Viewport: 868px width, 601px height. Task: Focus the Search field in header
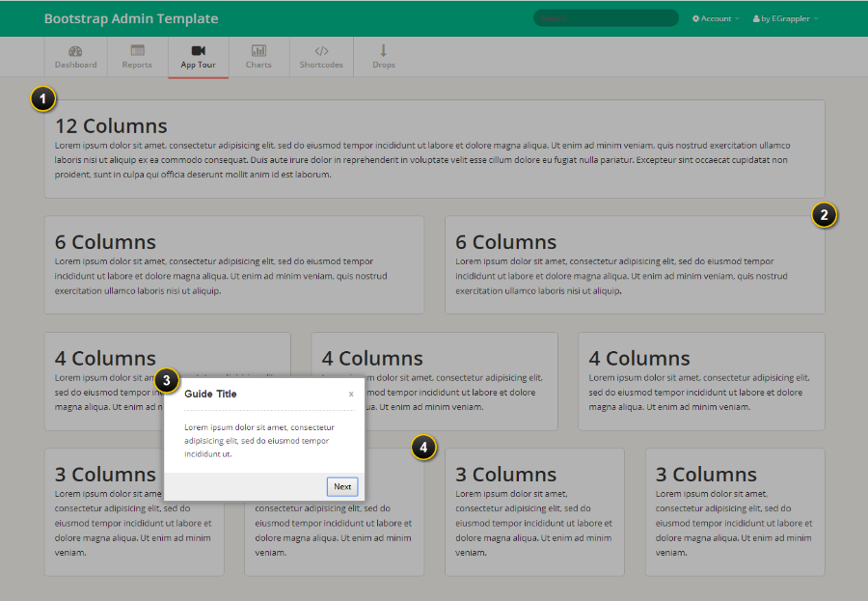click(x=607, y=18)
